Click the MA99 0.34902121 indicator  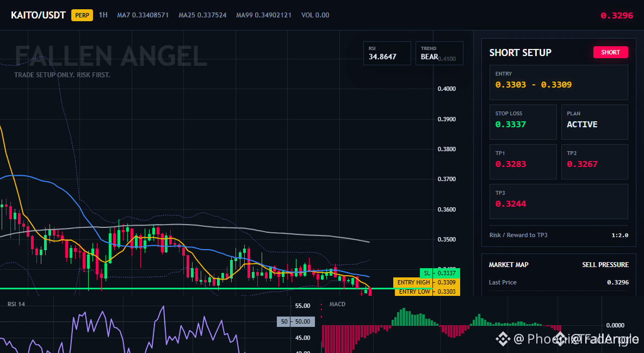point(264,15)
